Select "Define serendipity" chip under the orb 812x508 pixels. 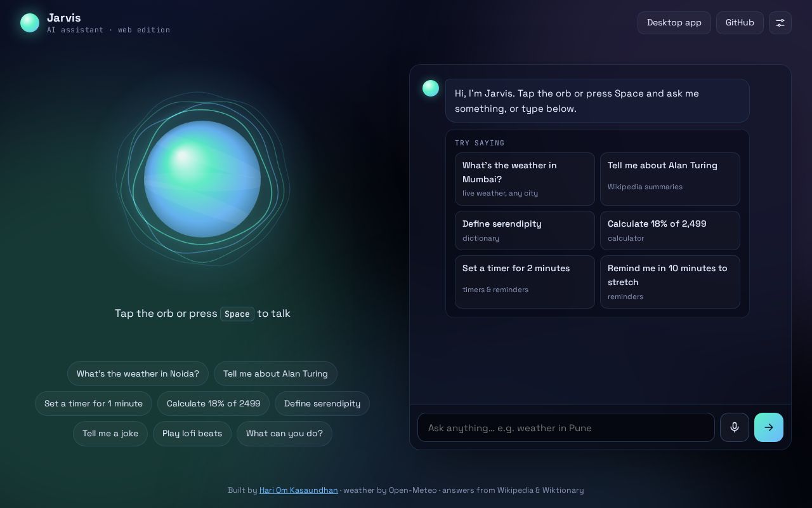[322, 403]
